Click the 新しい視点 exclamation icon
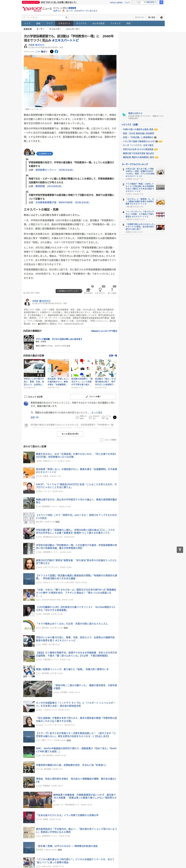 click(112, 290)
